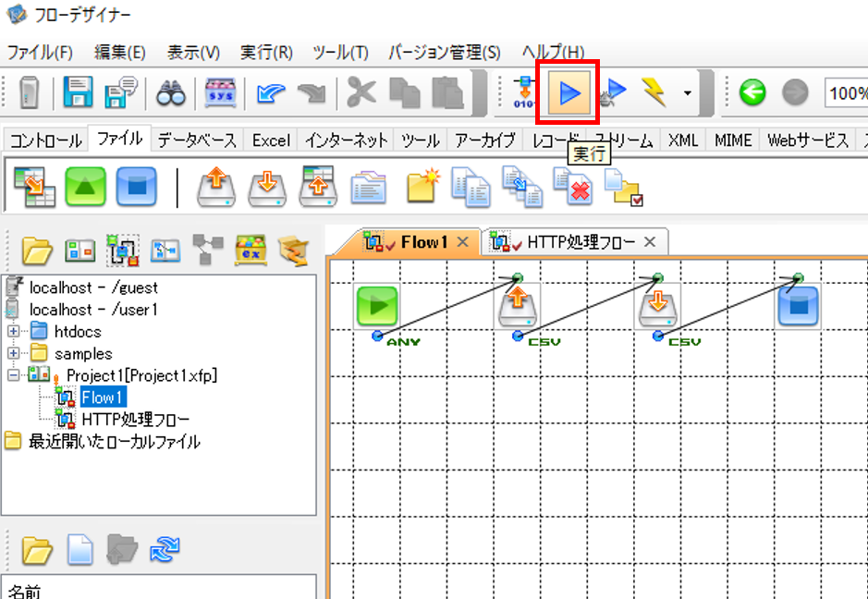The width and height of the screenshot is (868, 599).
Task: Go back with green left arrow
Action: click(x=752, y=92)
